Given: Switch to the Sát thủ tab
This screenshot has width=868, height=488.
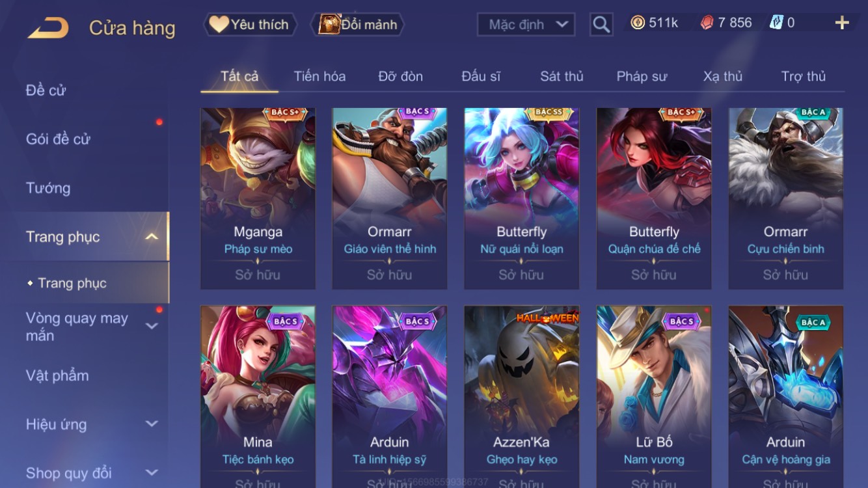Looking at the screenshot, I should point(562,76).
